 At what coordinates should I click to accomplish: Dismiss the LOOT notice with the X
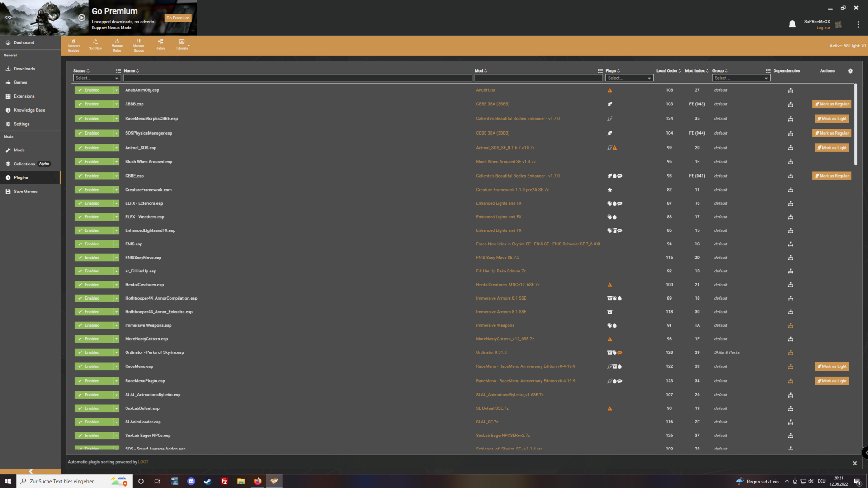click(854, 463)
